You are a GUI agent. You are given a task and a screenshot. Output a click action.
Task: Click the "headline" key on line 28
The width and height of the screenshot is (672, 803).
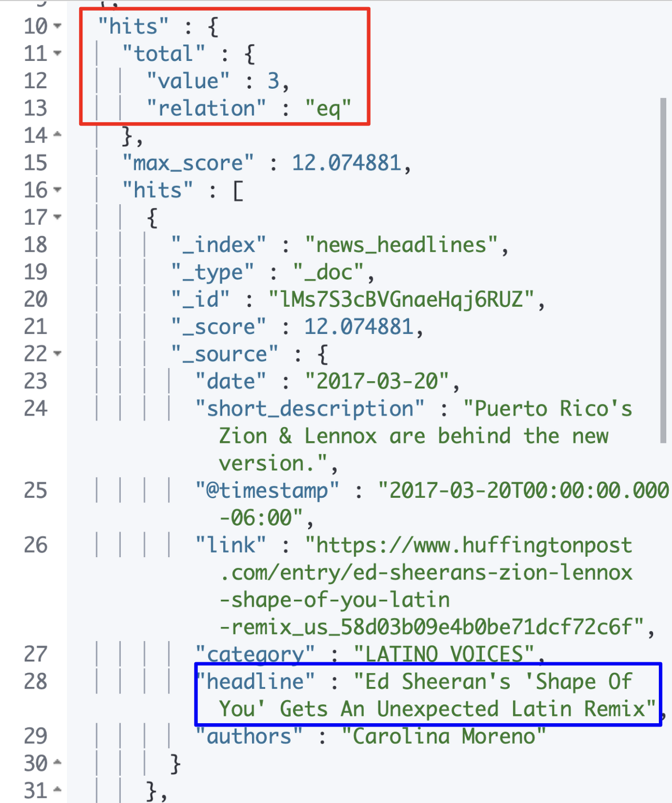point(255,682)
